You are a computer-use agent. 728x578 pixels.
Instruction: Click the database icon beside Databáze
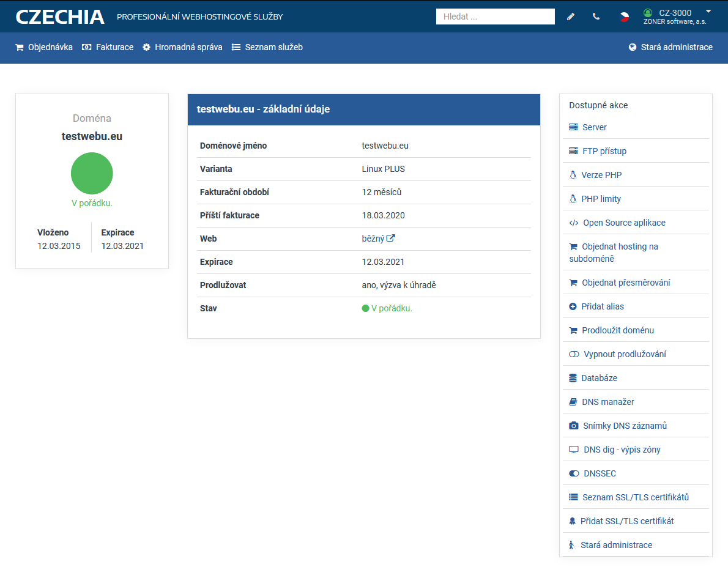click(x=573, y=378)
